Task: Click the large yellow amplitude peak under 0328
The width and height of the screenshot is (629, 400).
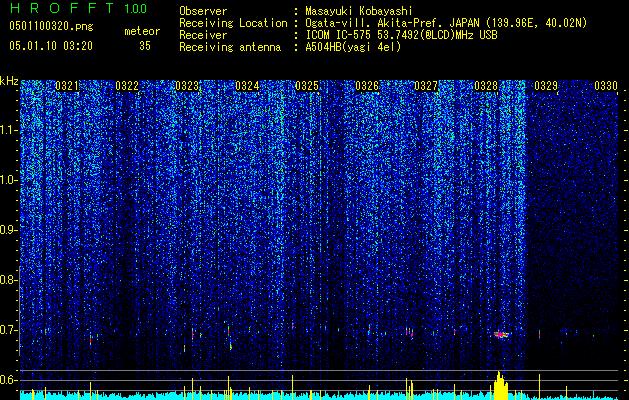Action: click(x=500, y=386)
